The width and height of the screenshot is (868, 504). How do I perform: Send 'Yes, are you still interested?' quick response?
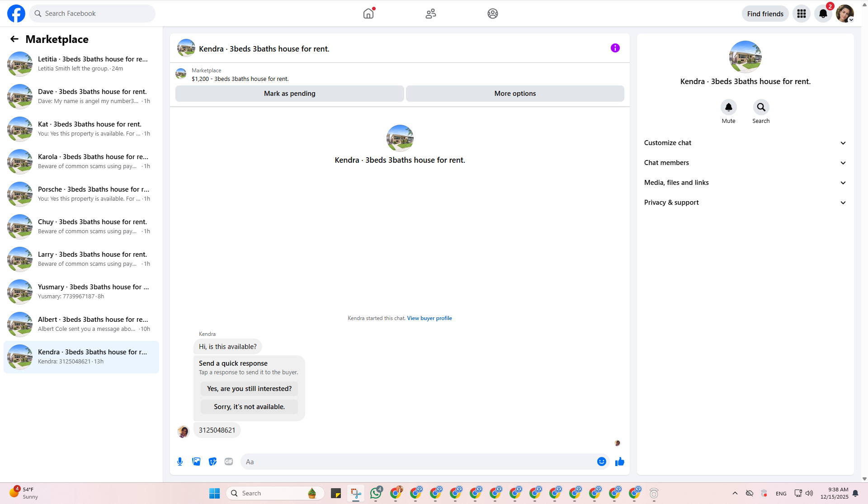click(x=250, y=389)
